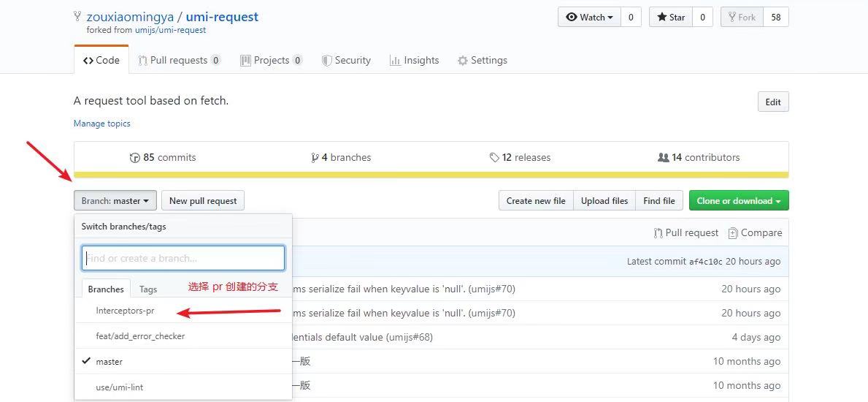Choose the Interceptors-pr branch
This screenshot has height=402, width=868.
[183, 311]
